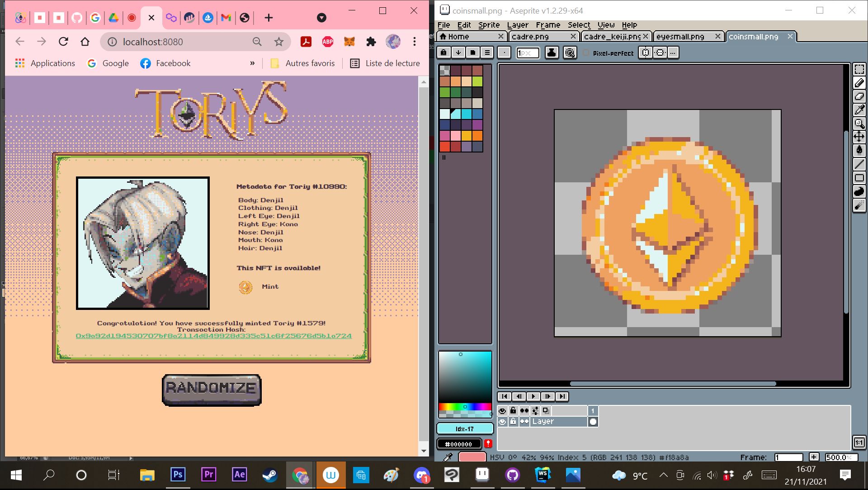
Task: Go to last frame in timeline
Action: 562,396
